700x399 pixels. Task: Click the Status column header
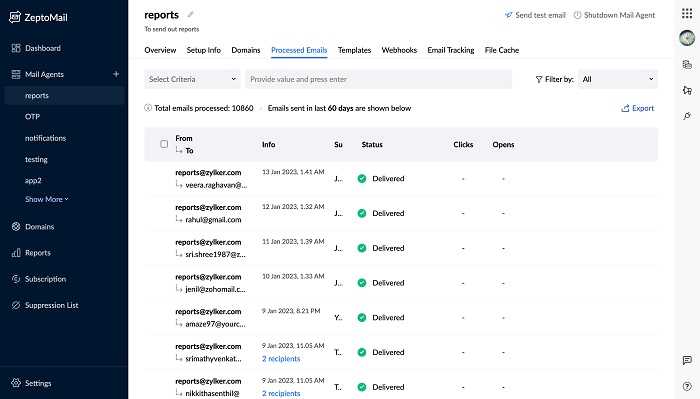coord(372,145)
